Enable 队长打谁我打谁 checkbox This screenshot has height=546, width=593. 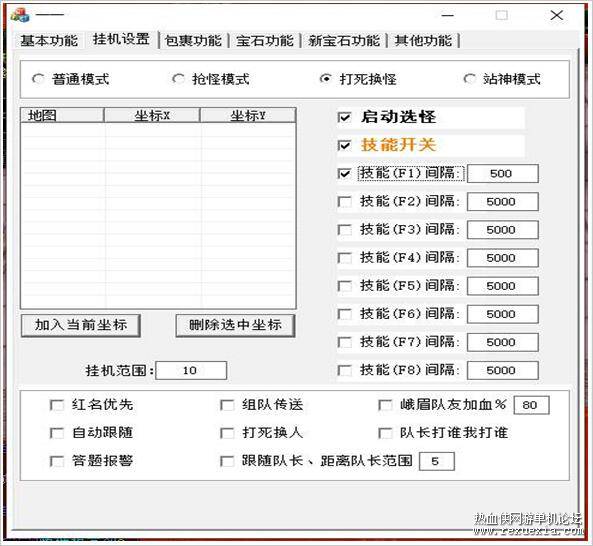coord(385,433)
